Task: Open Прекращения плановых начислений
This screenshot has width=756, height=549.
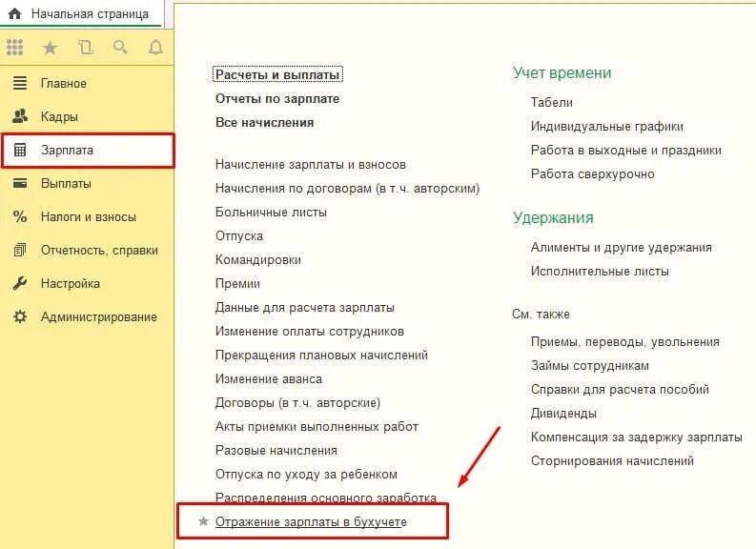Action: pyautogui.click(x=321, y=355)
